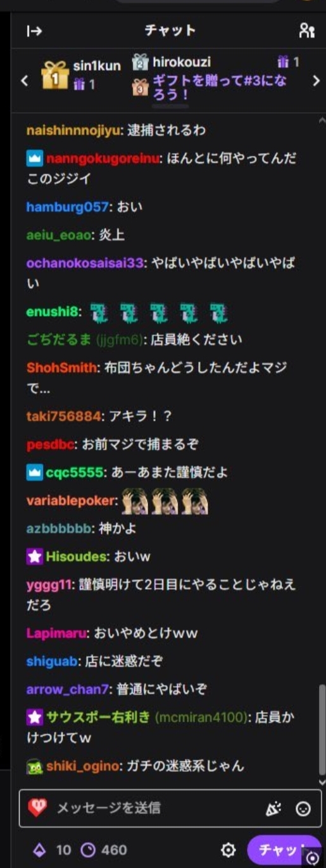326x868 pixels.
Task: Open the community users list icon
Action: pos(307,30)
